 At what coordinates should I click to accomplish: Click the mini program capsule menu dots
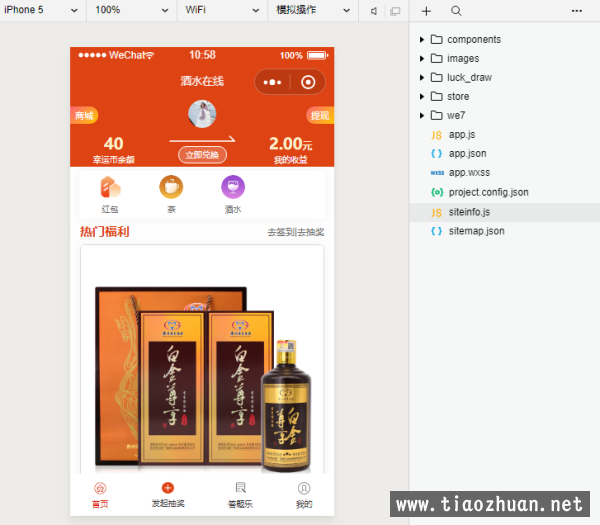pyautogui.click(x=272, y=82)
